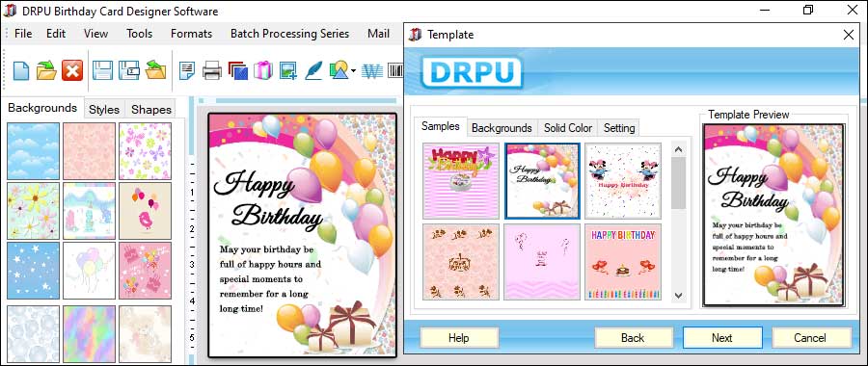
Task: Open the Formats menu
Action: pyautogui.click(x=192, y=34)
